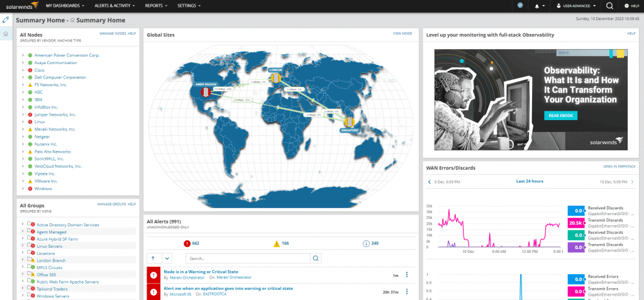644x300 pixels.
Task: Click the previous time range arrow
Action: point(430,182)
